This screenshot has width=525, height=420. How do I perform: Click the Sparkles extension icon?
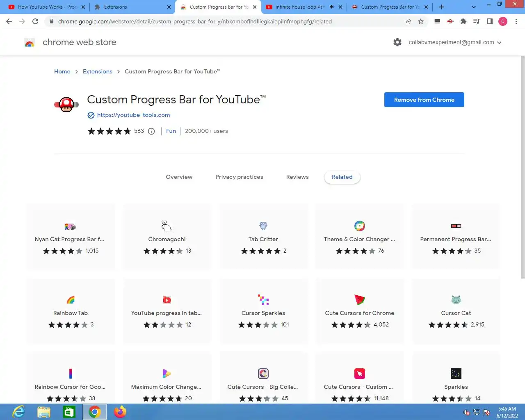pos(456,374)
